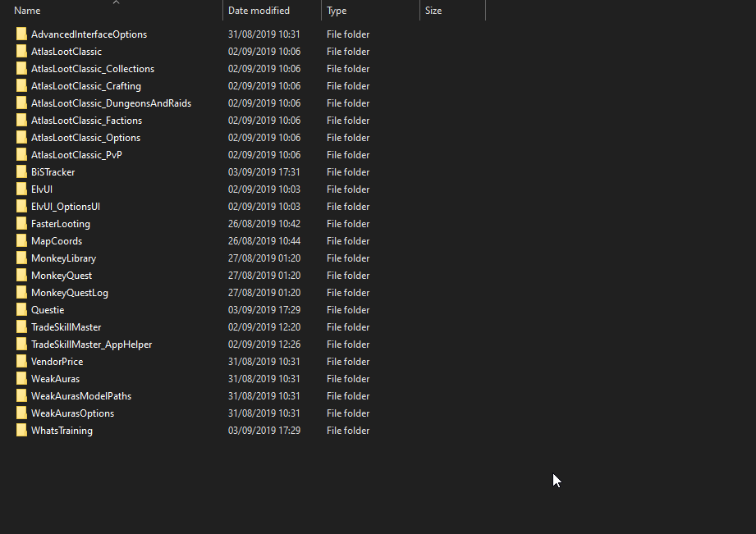Click the MonkeyQuest folder icon

click(21, 275)
